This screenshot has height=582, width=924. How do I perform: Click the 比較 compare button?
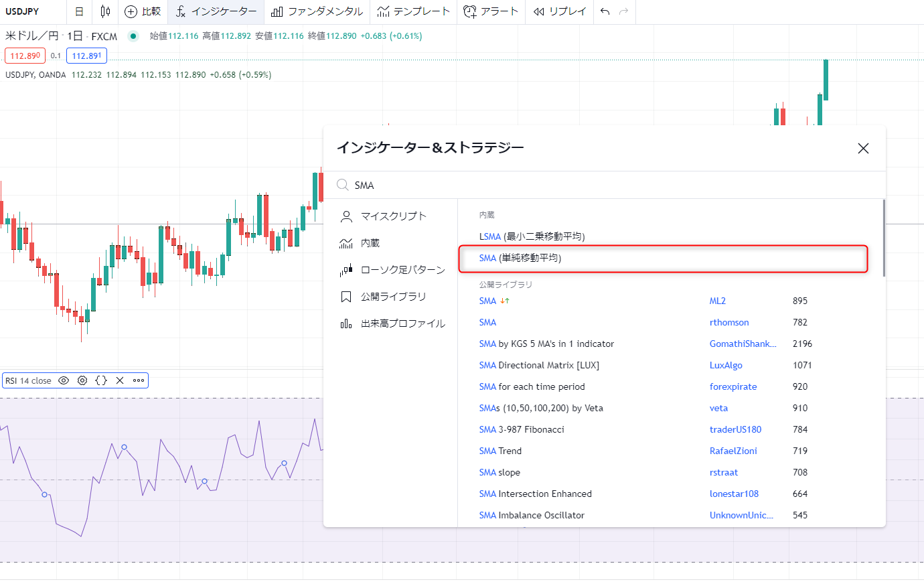tap(143, 11)
